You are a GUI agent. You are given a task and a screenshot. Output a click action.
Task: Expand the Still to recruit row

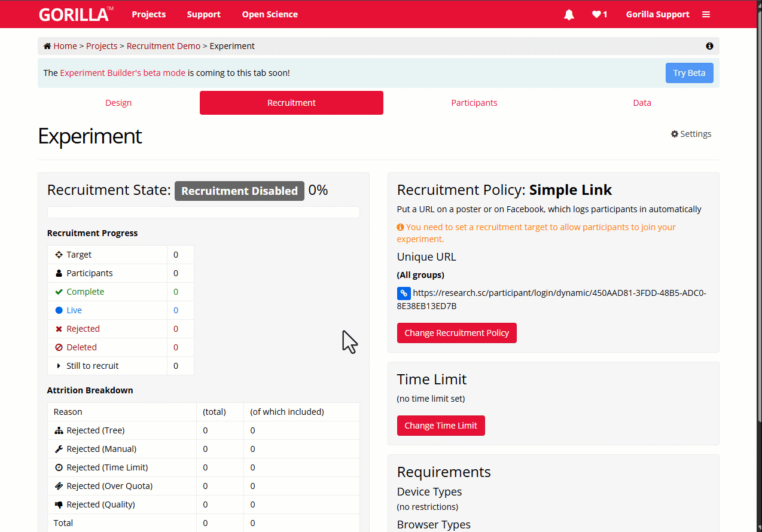pyautogui.click(x=58, y=366)
